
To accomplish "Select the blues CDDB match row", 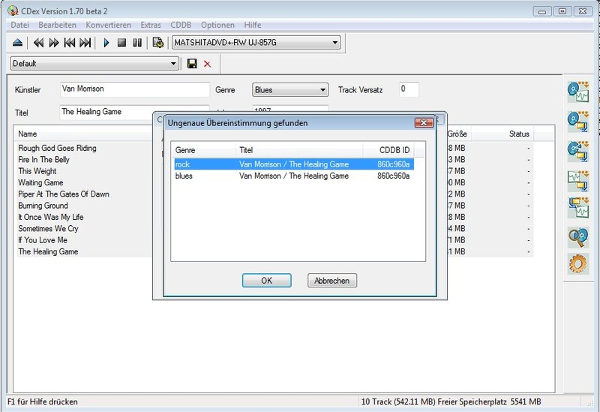I will coord(294,176).
